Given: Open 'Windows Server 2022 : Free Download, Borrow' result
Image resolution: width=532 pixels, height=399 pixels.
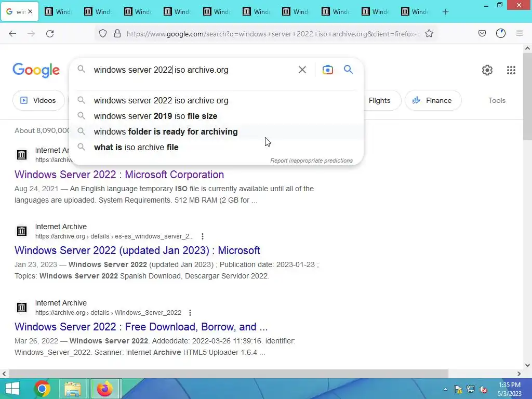Looking at the screenshot, I should 141,327.
